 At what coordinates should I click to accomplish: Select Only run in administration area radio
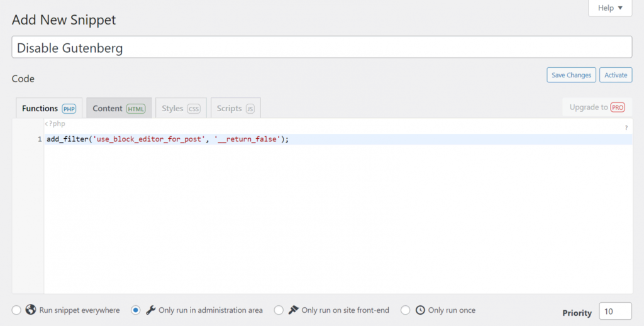point(136,310)
